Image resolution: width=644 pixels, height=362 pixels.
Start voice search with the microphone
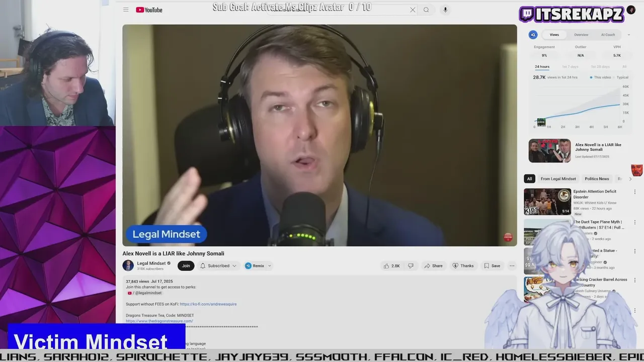point(445,10)
